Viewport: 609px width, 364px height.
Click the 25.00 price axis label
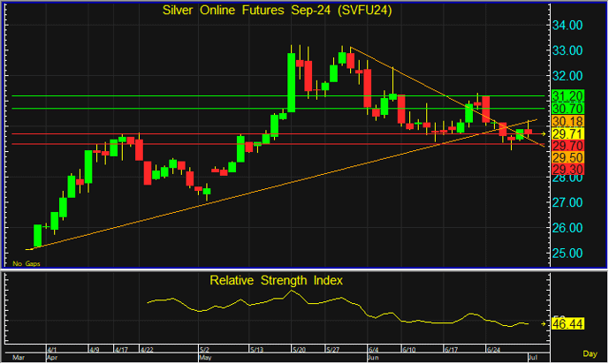pyautogui.click(x=567, y=254)
